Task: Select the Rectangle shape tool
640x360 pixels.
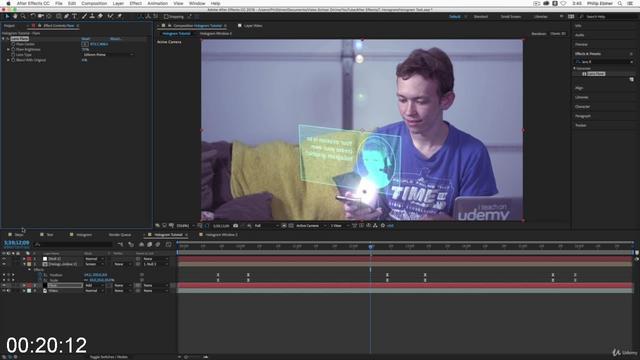Action: [59, 16]
